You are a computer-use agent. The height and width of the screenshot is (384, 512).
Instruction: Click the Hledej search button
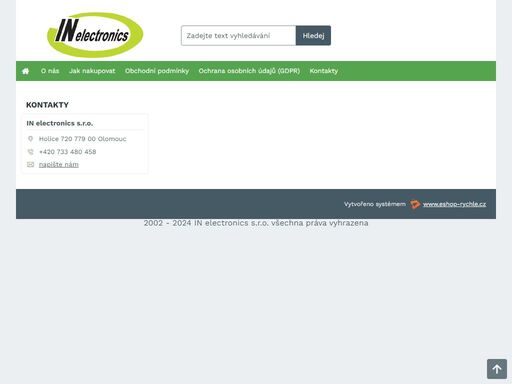coord(313,36)
